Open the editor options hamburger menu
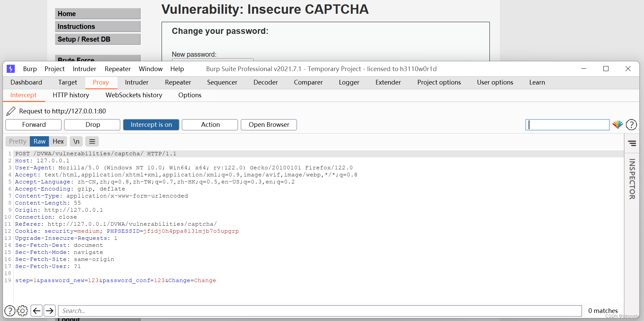 pos(92,142)
